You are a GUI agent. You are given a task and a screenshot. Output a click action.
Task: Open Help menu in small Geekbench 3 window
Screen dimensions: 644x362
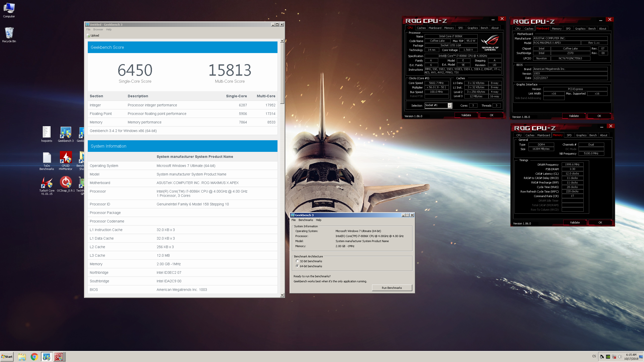click(318, 220)
